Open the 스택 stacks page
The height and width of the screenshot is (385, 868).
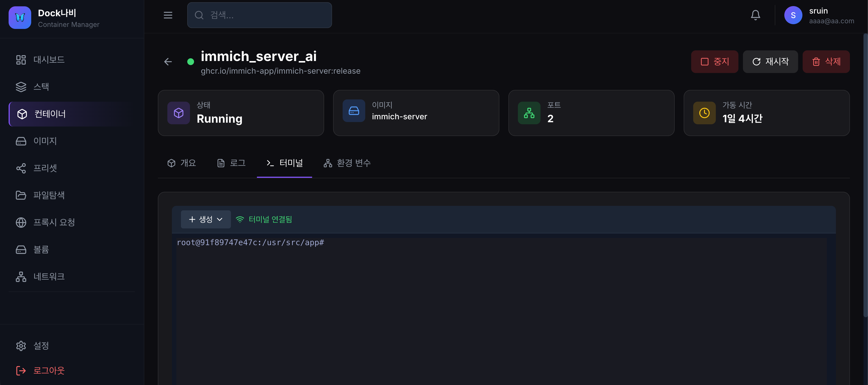pos(41,87)
